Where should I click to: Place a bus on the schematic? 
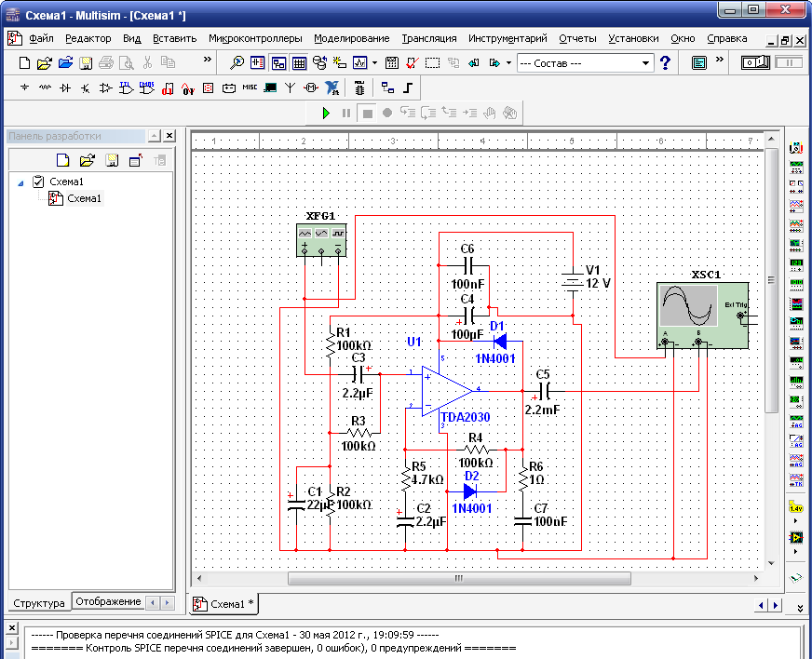point(408,88)
